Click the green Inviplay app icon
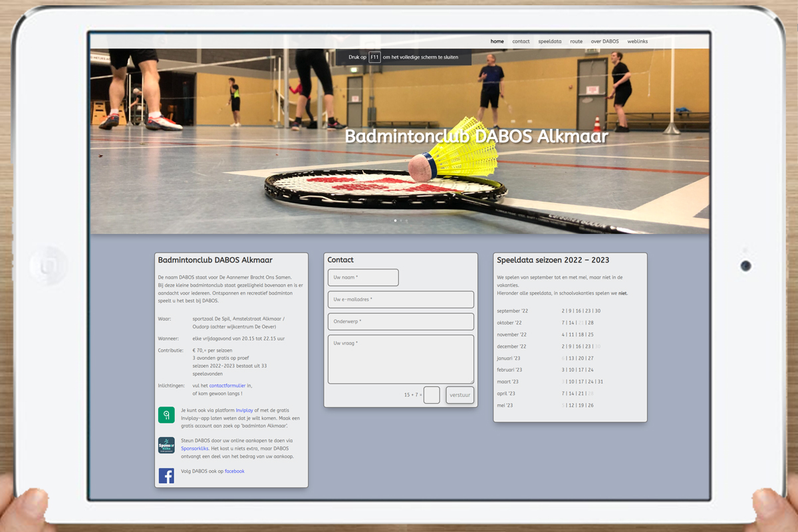This screenshot has height=532, width=798. (x=166, y=415)
